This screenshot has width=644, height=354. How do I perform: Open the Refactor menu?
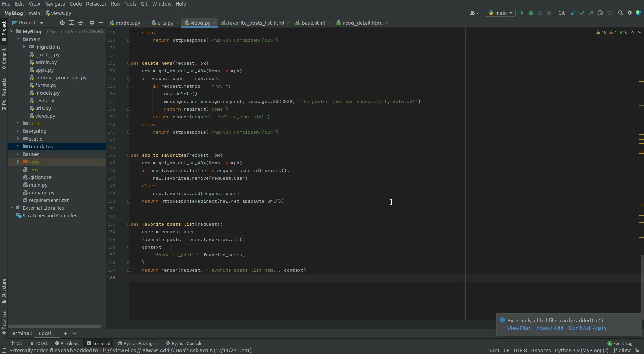click(96, 4)
